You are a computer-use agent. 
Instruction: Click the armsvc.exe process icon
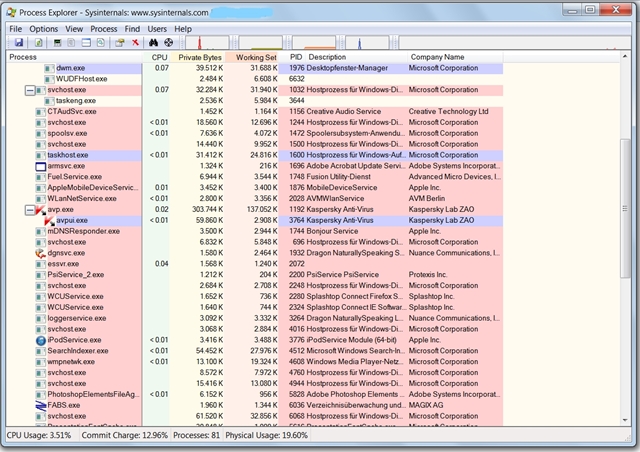(x=40, y=166)
